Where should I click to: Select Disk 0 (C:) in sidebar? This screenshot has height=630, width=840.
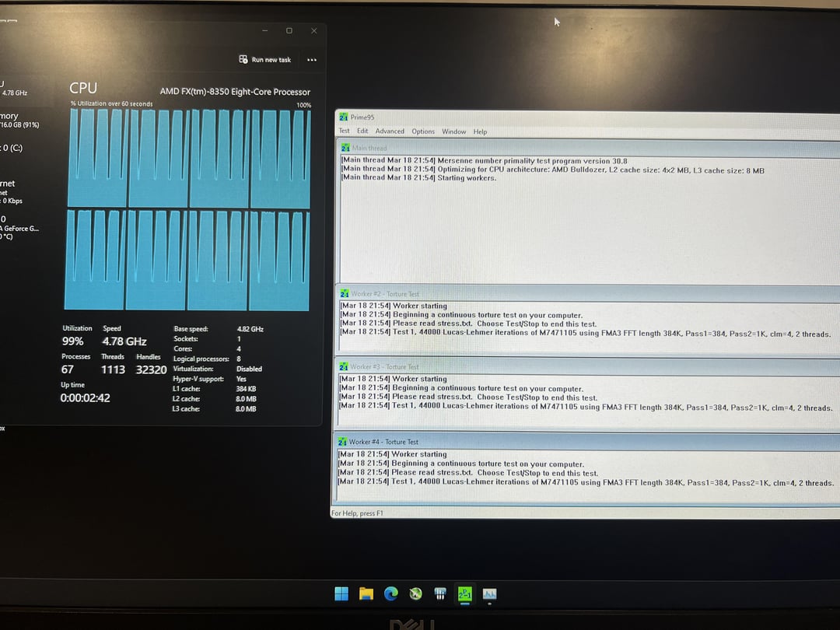tap(12, 148)
